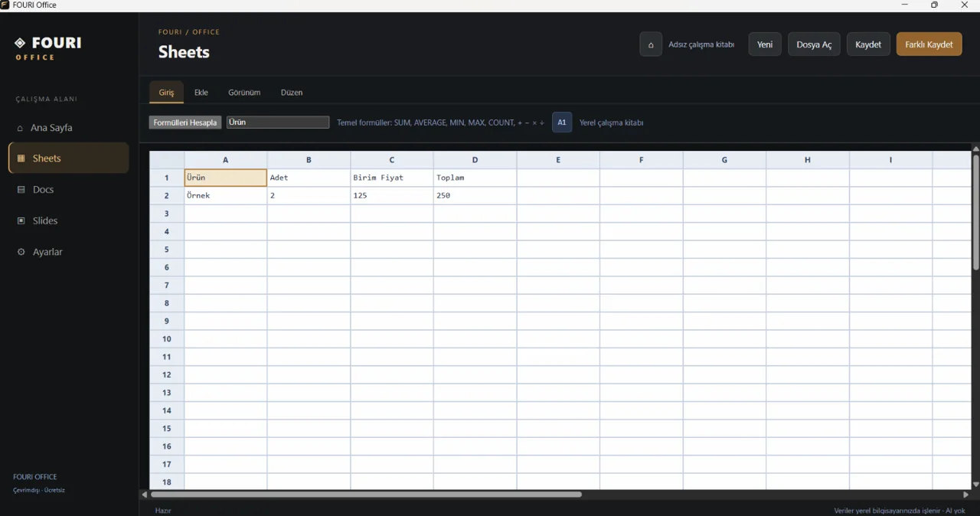Select cell A1 containing Ürün
The height and width of the screenshot is (516, 980).
point(226,178)
